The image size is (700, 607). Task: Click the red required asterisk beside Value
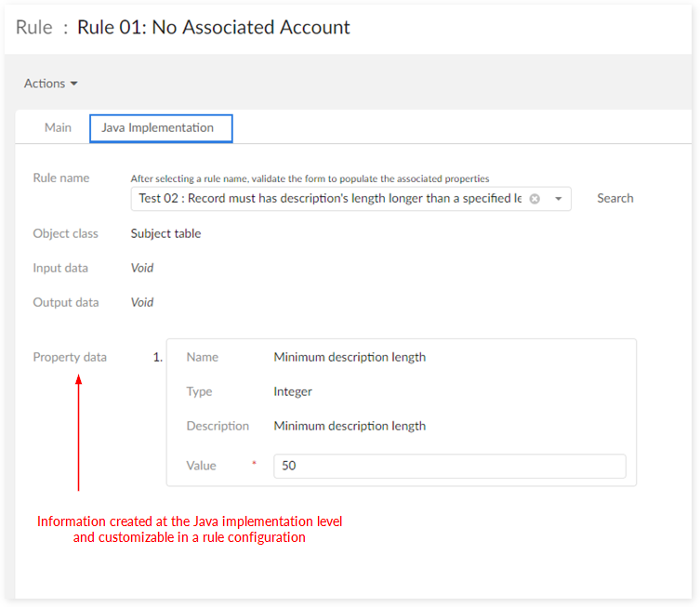[x=254, y=464]
